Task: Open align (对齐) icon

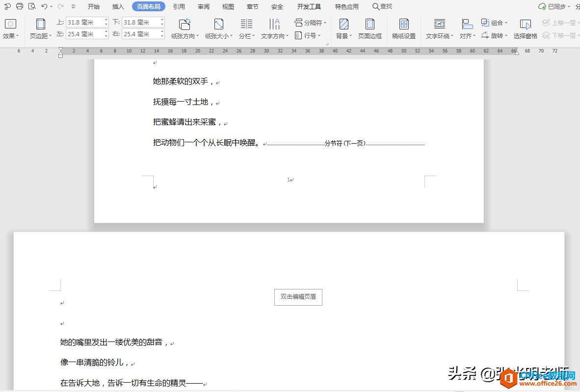Action: pos(467,25)
